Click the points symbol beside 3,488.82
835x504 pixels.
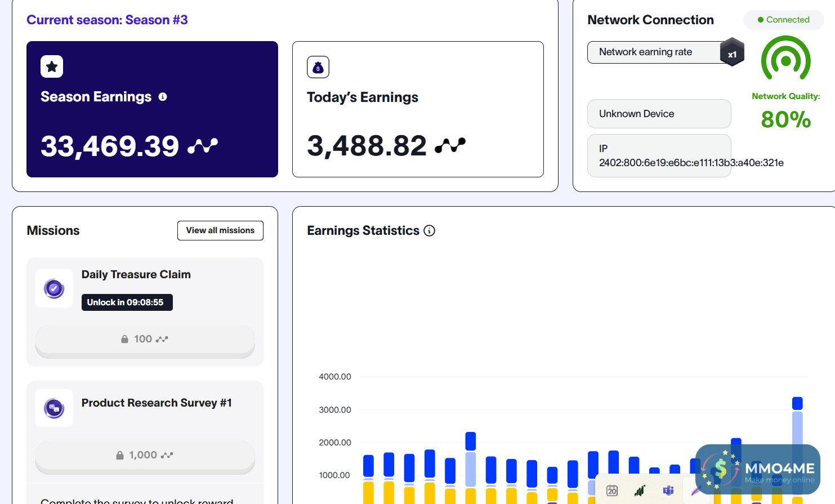[450, 145]
